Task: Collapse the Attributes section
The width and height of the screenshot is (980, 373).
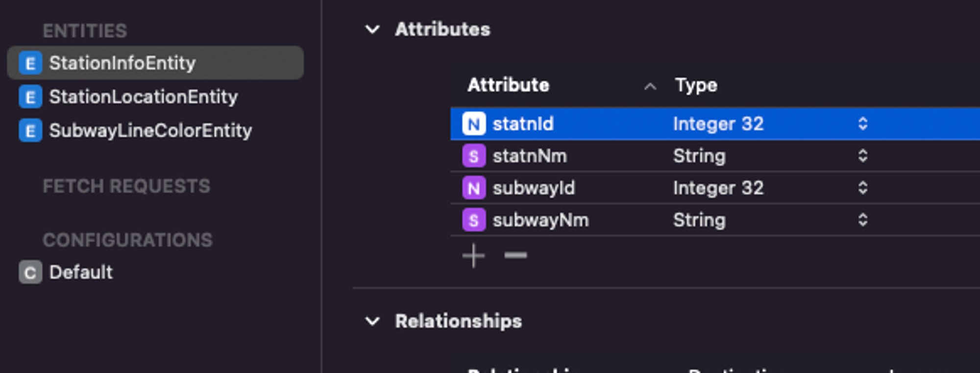Action: coord(372,29)
